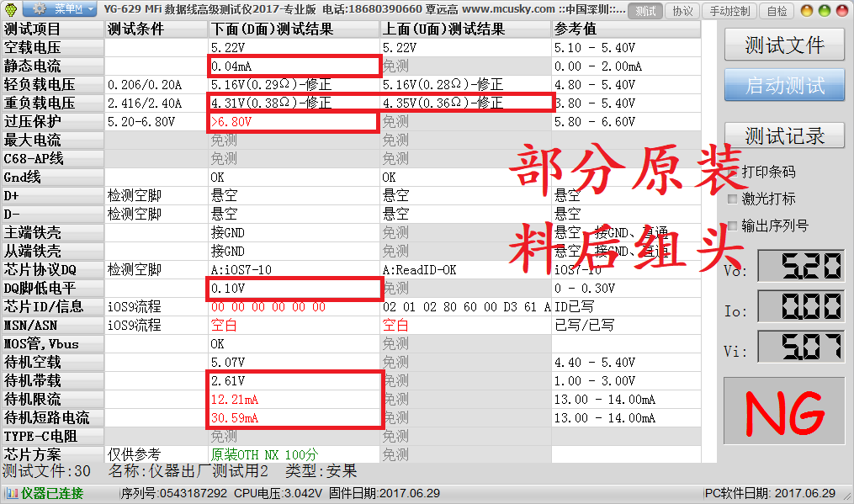Click the Vo voltage LCD display
The width and height of the screenshot is (854, 504).
pos(800,268)
